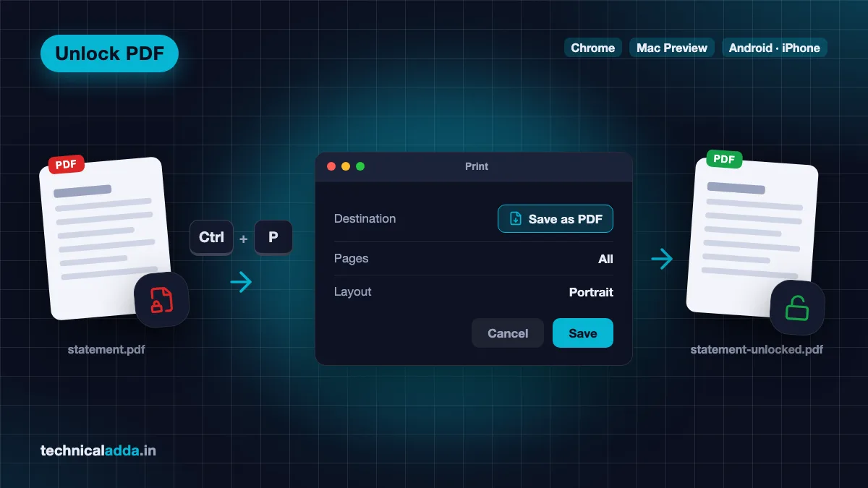Click the P key cap
The width and height of the screenshot is (868, 488).
pos(273,237)
